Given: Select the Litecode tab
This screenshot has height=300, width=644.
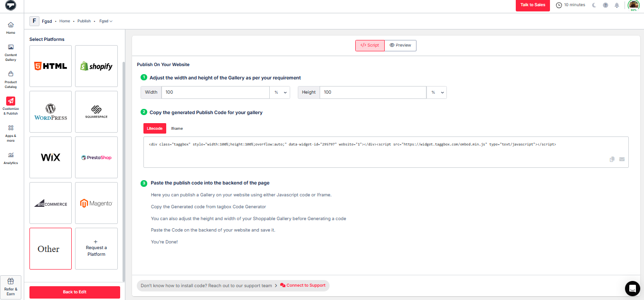Looking at the screenshot, I should [x=155, y=128].
